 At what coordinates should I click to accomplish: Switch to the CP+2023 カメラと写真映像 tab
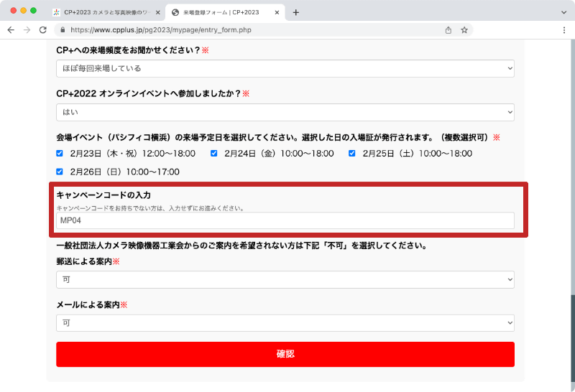(x=106, y=12)
